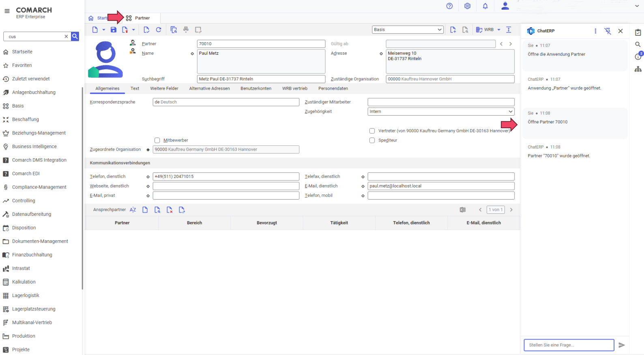Send the ChatERP message
The image size is (644, 355).
coord(621,345)
